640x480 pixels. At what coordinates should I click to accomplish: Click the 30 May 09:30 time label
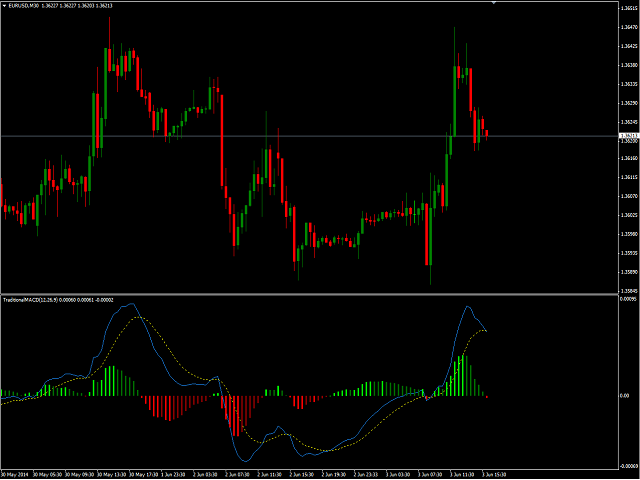pos(80,475)
